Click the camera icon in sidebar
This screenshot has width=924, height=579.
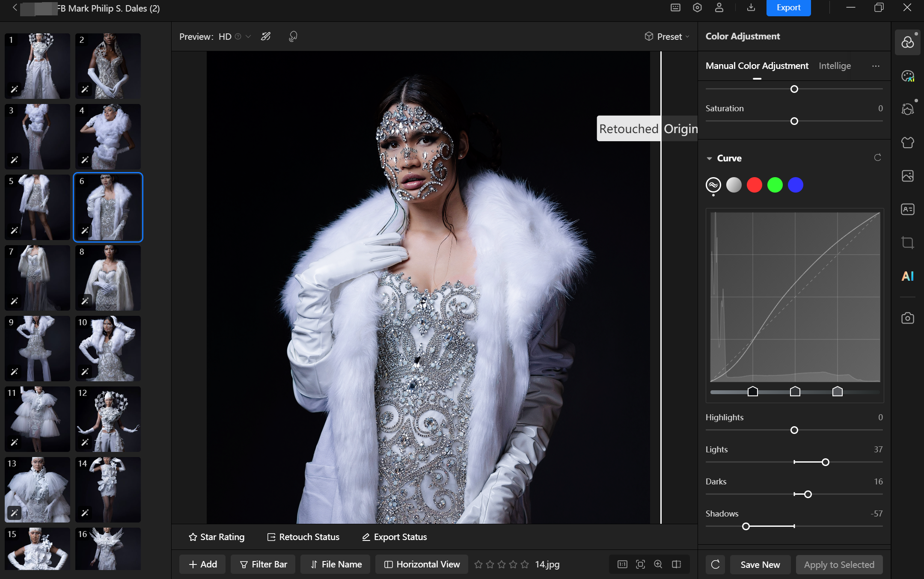tap(907, 318)
